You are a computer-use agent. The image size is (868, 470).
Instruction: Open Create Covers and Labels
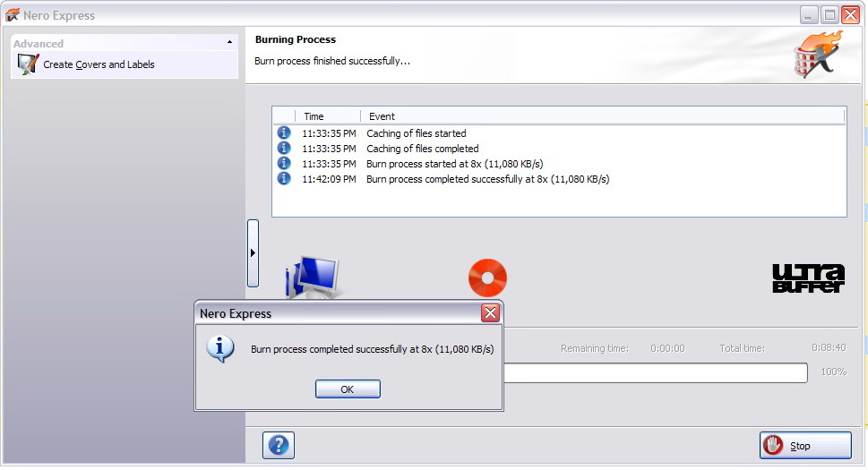(x=99, y=64)
